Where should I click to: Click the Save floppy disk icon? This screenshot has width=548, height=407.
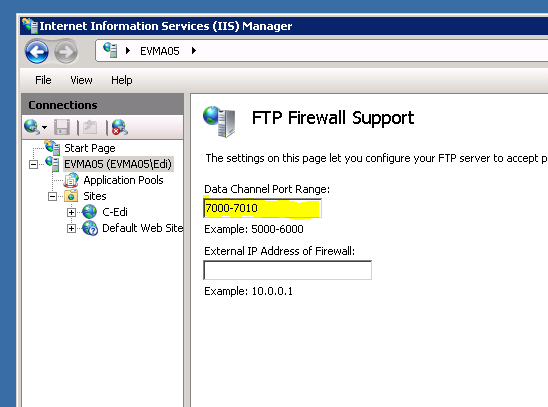[62, 127]
